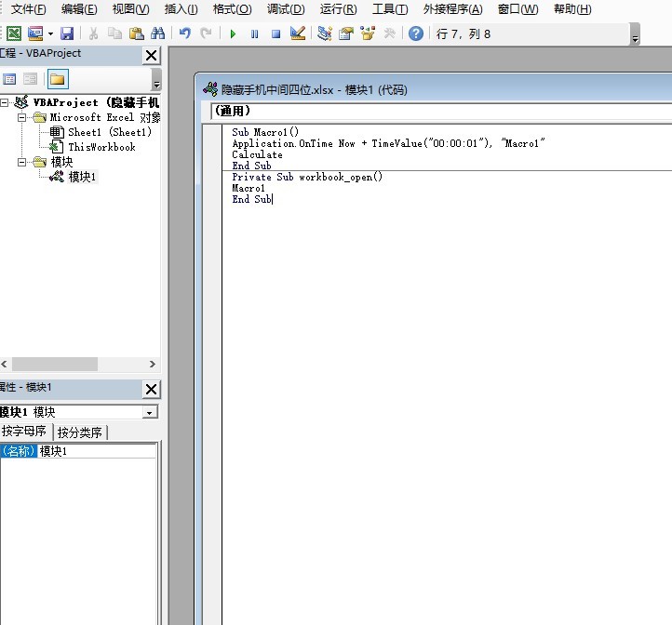The image size is (672, 625).
Task: Toggle Design Mode icon
Action: (298, 33)
